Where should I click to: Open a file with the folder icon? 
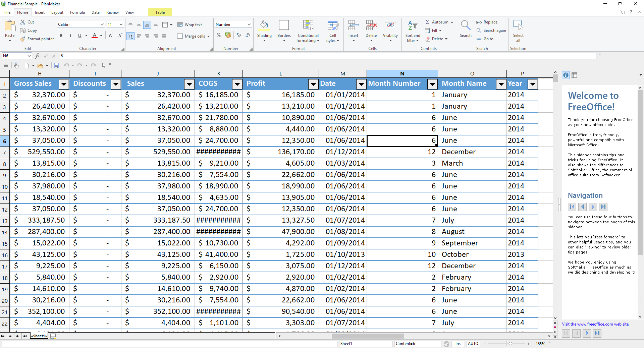[40, 65]
